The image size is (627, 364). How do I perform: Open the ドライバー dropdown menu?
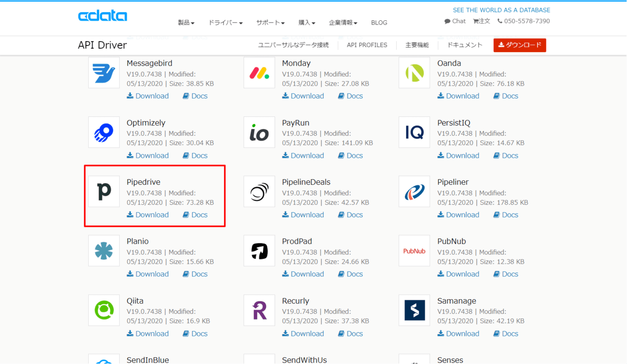click(x=225, y=23)
